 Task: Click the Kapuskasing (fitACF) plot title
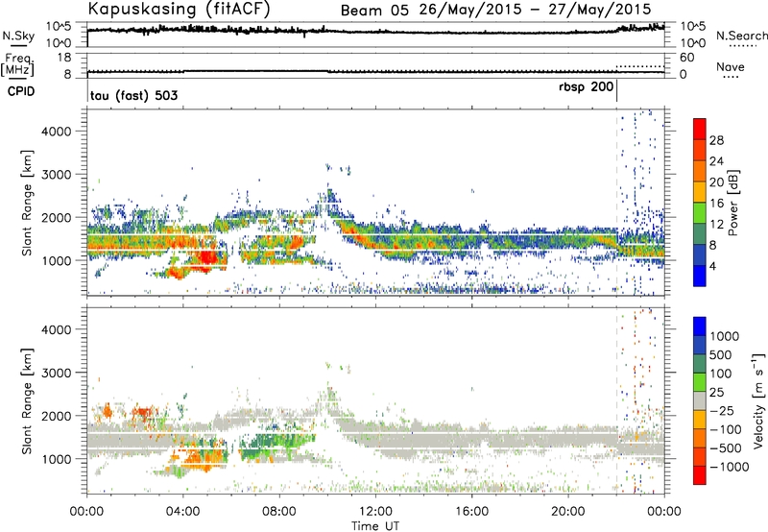[179, 10]
